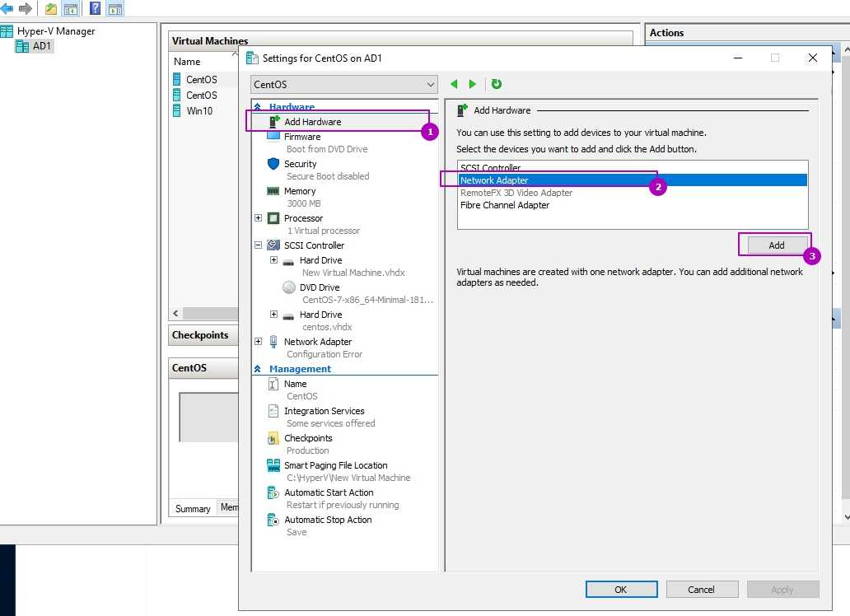Select SCSI Controller in device list
This screenshot has height=616, width=850.
tap(491, 168)
